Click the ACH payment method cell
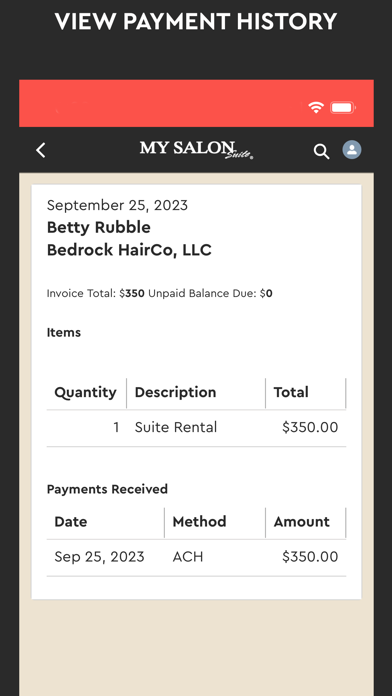392x696 pixels. (188, 557)
